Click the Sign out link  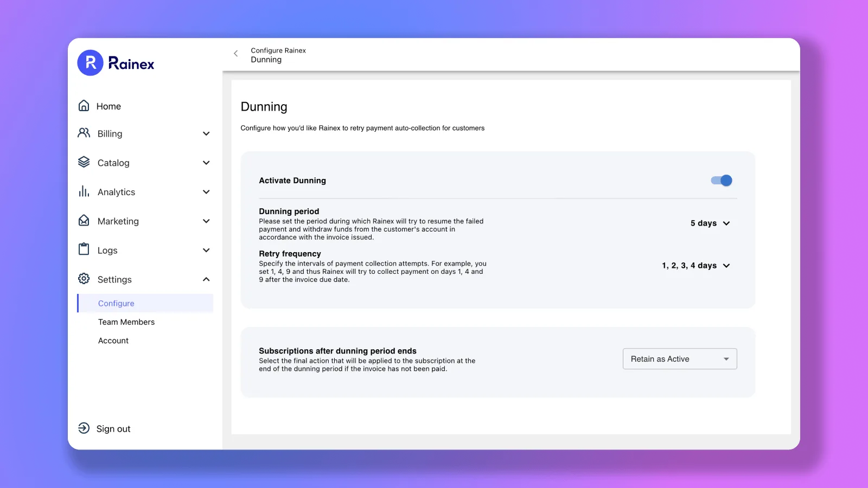(113, 429)
